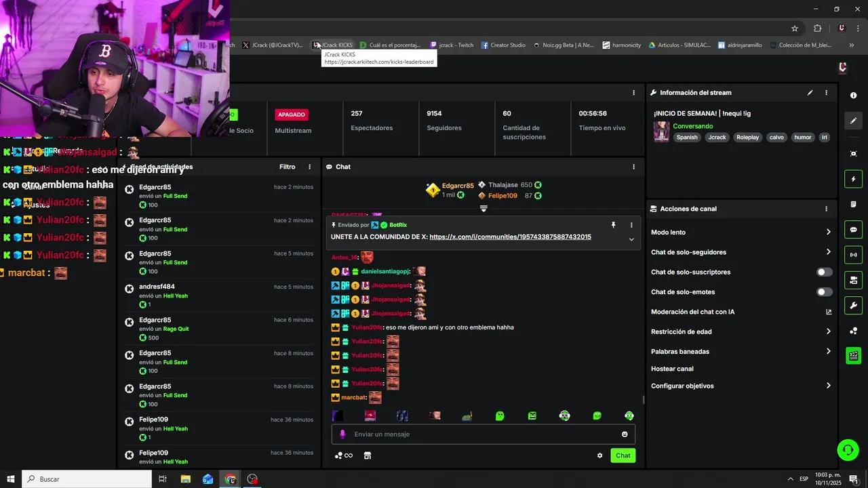Open the Acciones de canal three-dot menu
The image size is (868, 488).
[x=826, y=209]
